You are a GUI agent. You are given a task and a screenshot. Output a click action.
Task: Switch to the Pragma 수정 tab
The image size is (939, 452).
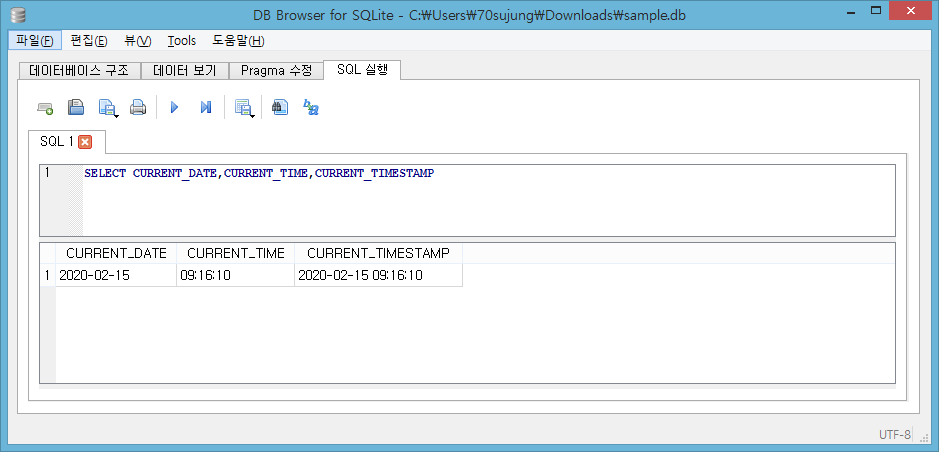tap(276, 71)
